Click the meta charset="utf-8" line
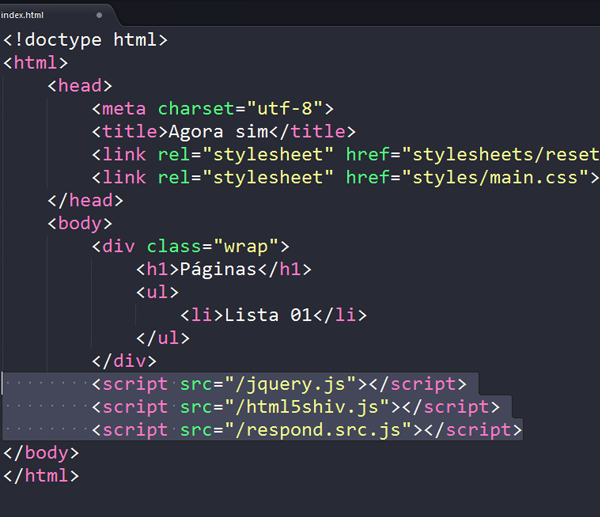The height and width of the screenshot is (517, 600). (x=212, y=109)
